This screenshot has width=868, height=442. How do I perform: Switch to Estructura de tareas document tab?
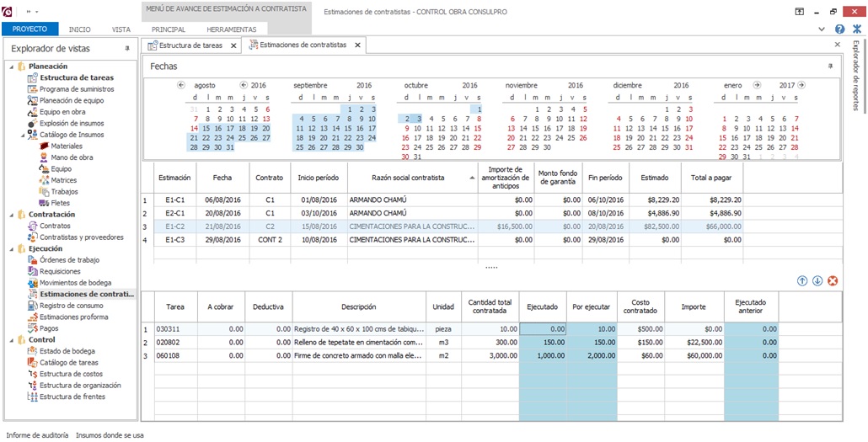190,45
